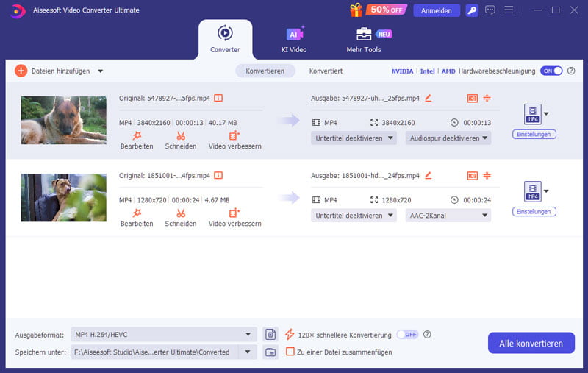Rename output of first video with pencil icon
Viewport: 588px width, 373px height.
(429, 98)
